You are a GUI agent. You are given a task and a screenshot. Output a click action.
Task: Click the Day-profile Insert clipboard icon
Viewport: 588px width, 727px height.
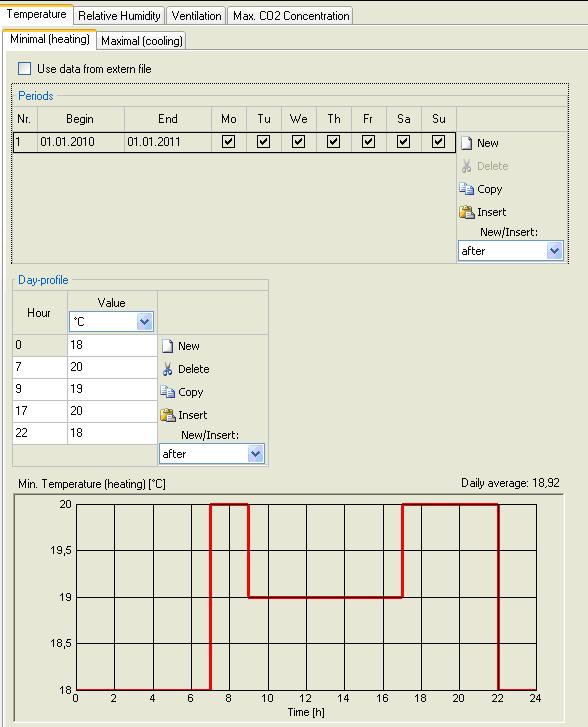tap(167, 415)
